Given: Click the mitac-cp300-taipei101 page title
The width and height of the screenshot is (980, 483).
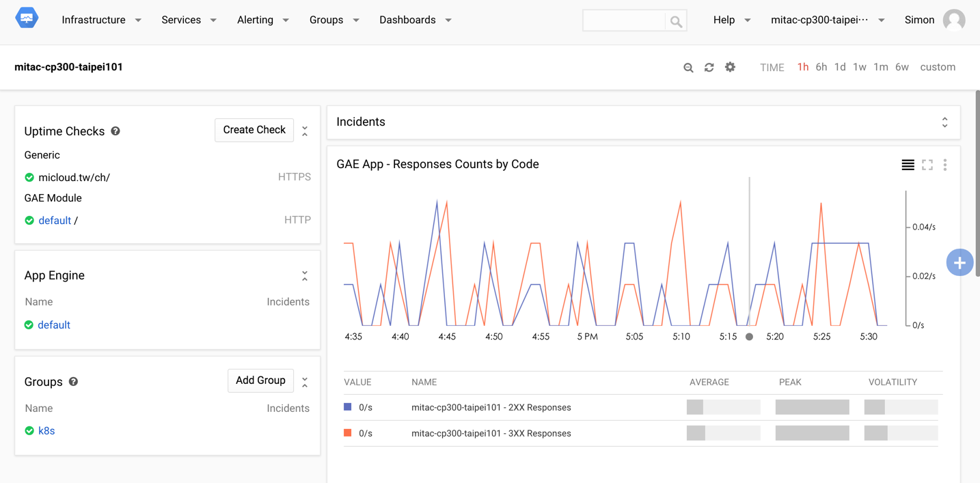Looking at the screenshot, I should pos(69,67).
